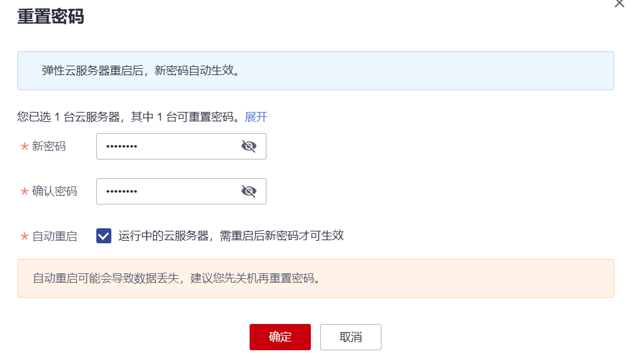Image resolution: width=643 pixels, height=364 pixels.
Task: Select the orange 数据丢失 warning banner
Action: point(316,278)
